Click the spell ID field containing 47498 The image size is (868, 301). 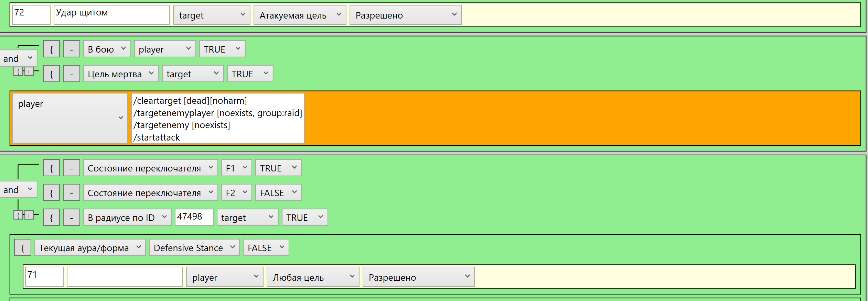[x=194, y=217]
